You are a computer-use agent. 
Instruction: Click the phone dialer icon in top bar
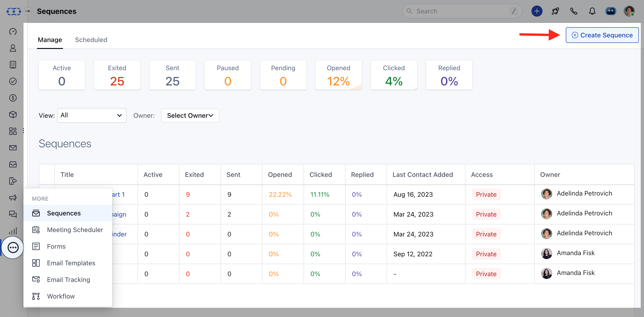(573, 11)
